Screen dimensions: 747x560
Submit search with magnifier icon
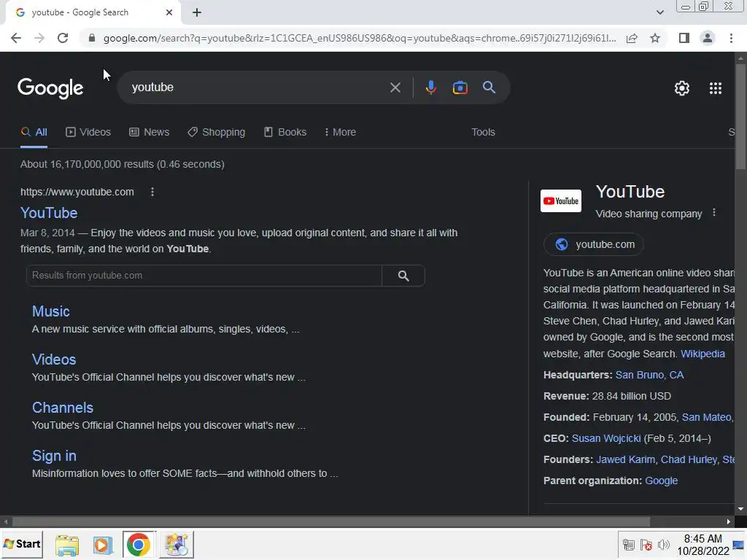(489, 87)
